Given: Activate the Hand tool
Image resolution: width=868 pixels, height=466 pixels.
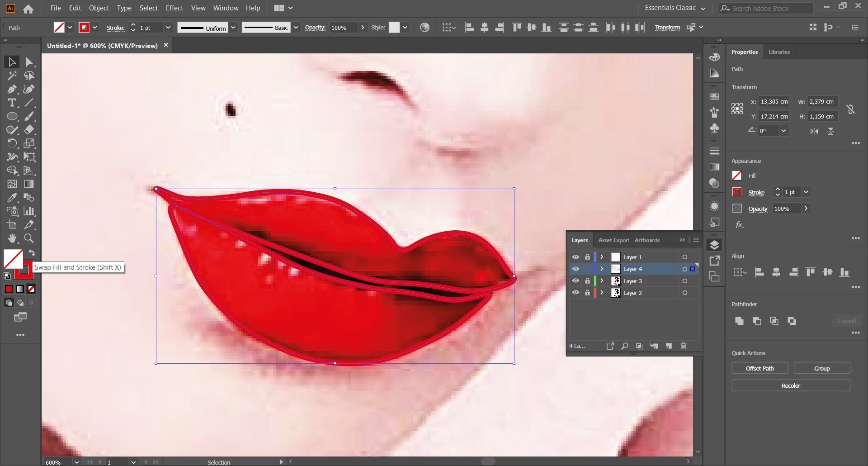Looking at the screenshot, I should [x=12, y=238].
